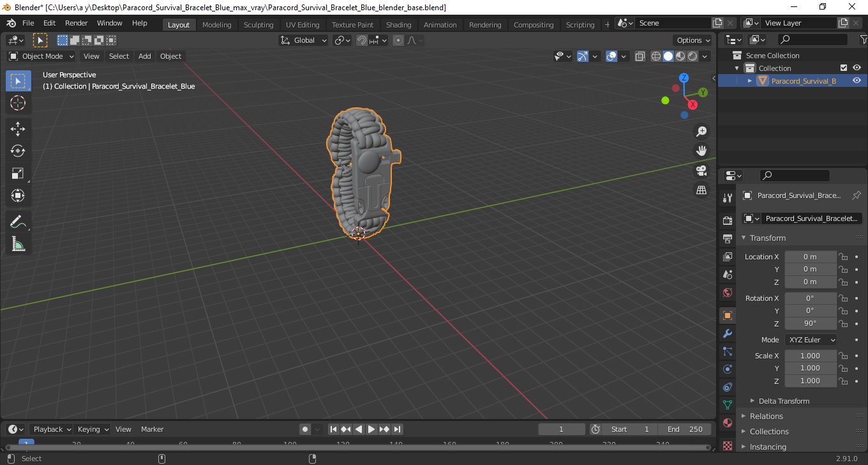This screenshot has width=868, height=465.
Task: Switch to Rendered viewport shading
Action: tap(692, 56)
